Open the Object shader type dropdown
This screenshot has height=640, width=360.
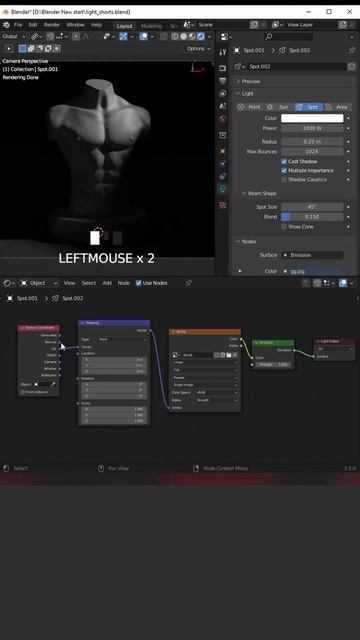(x=39, y=283)
